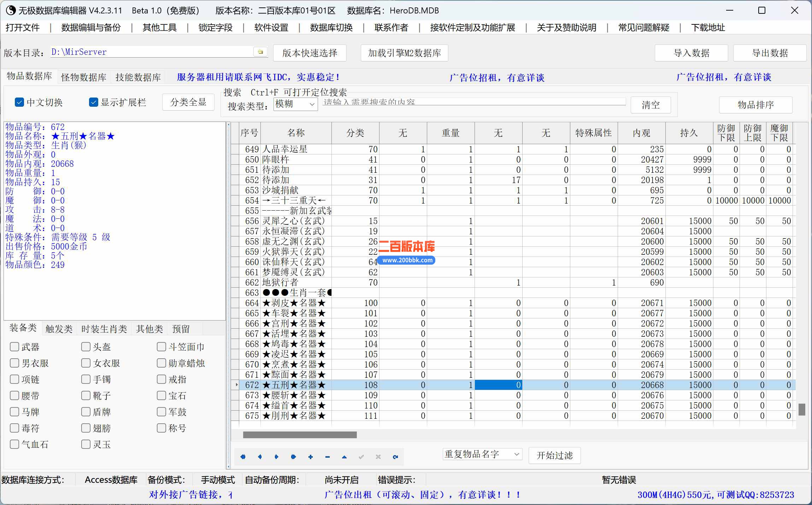This screenshot has height=505, width=812.
Task: Select row 656 灵犀之心(玄武)
Action: [x=513, y=221]
